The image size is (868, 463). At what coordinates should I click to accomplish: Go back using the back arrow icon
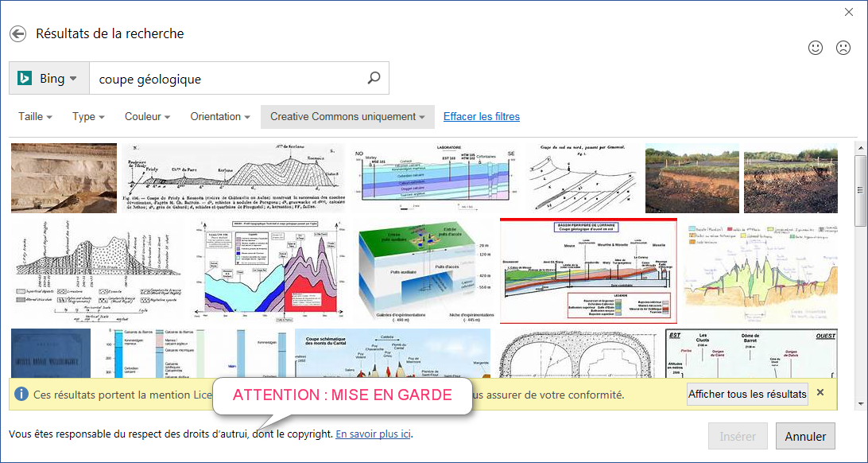point(17,33)
